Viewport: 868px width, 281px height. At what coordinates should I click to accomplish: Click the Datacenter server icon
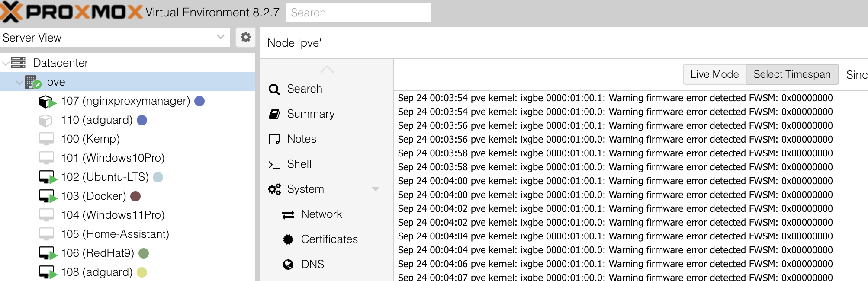(18, 63)
